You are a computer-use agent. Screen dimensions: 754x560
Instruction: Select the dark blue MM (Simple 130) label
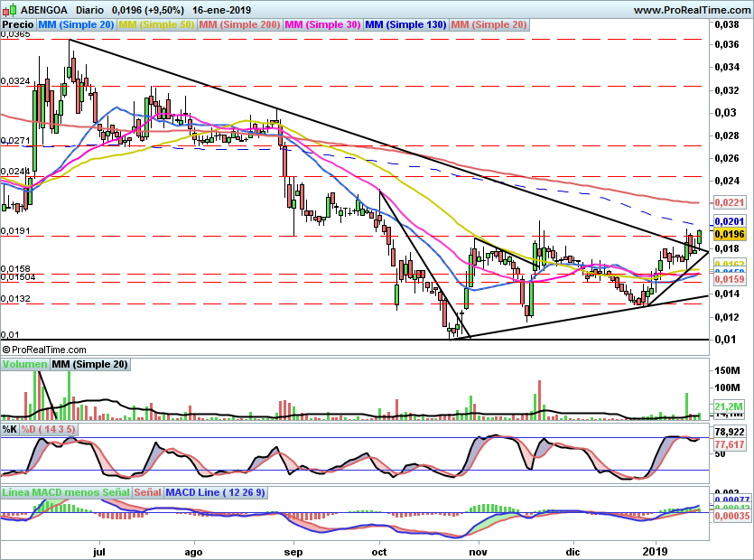405,24
